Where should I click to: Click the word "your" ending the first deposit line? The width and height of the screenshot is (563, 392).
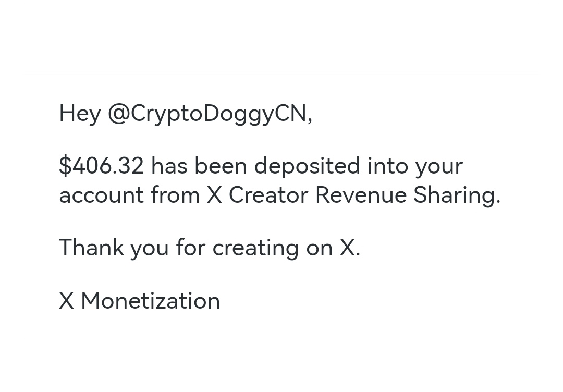[439, 166]
